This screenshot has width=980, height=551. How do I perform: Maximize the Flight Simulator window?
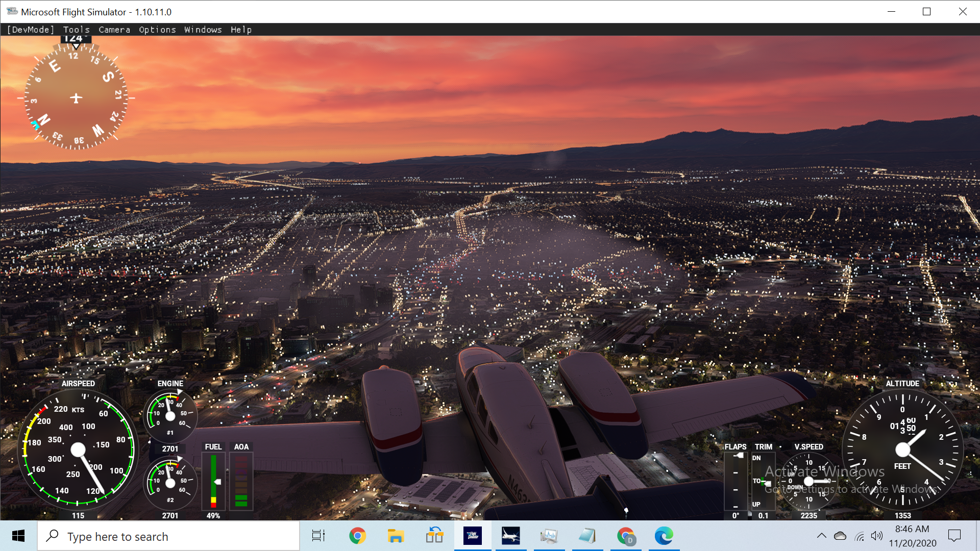coord(927,11)
